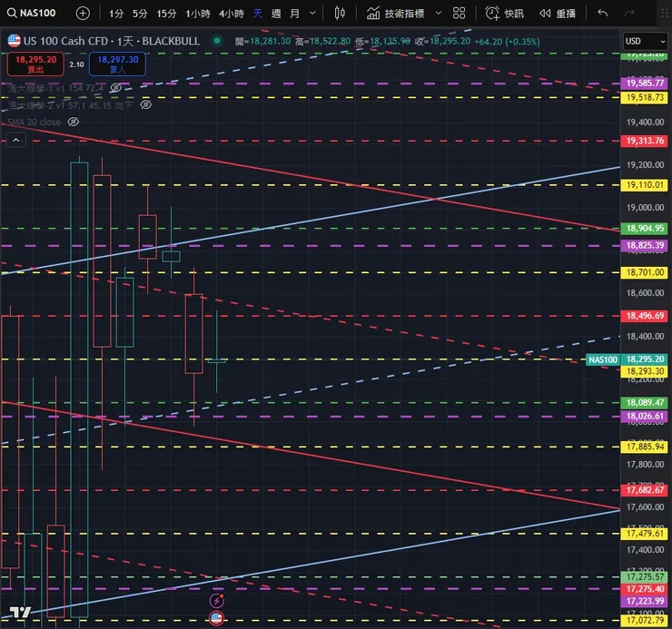The width and height of the screenshot is (672, 629).
Task: Switch to the 1分 timeframe
Action: tap(115, 14)
